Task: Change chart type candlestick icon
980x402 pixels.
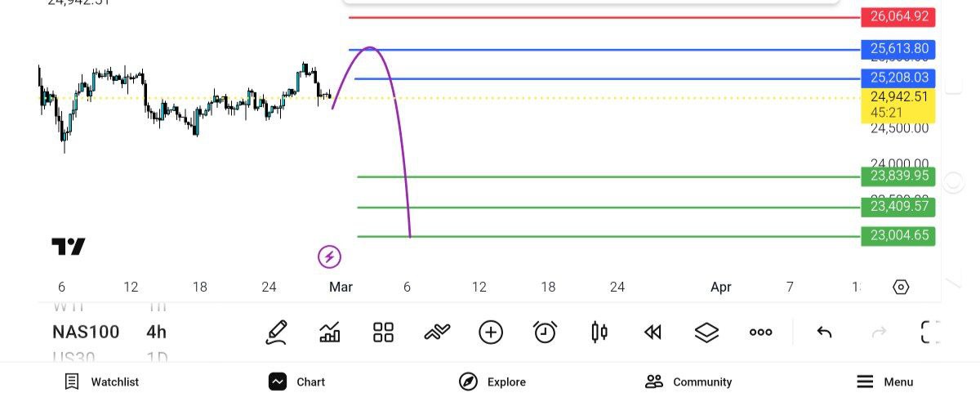Action: 599,333
